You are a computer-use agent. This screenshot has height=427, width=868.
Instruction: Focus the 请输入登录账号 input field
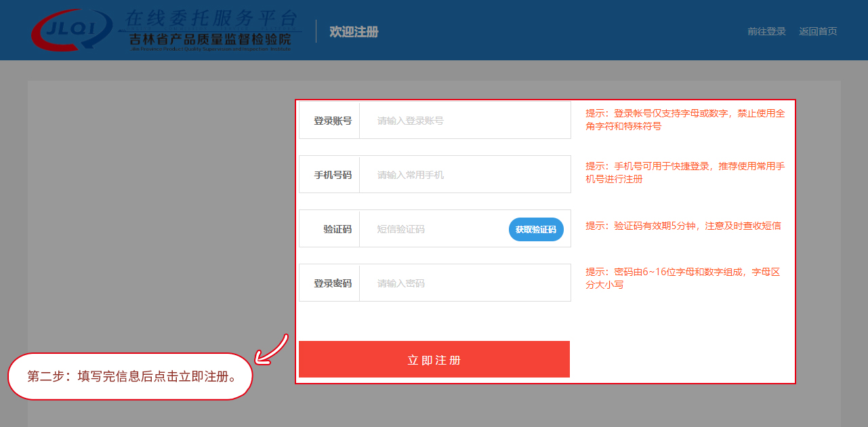coord(464,121)
